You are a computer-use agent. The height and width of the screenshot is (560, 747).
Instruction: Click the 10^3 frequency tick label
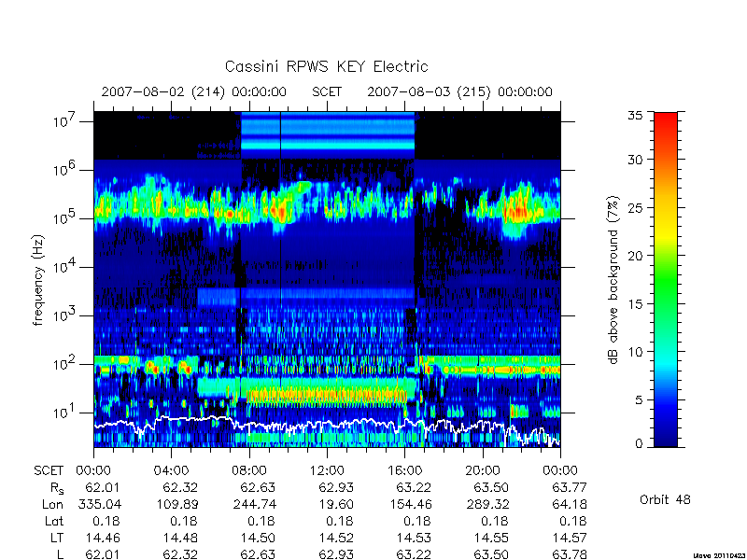[66, 315]
